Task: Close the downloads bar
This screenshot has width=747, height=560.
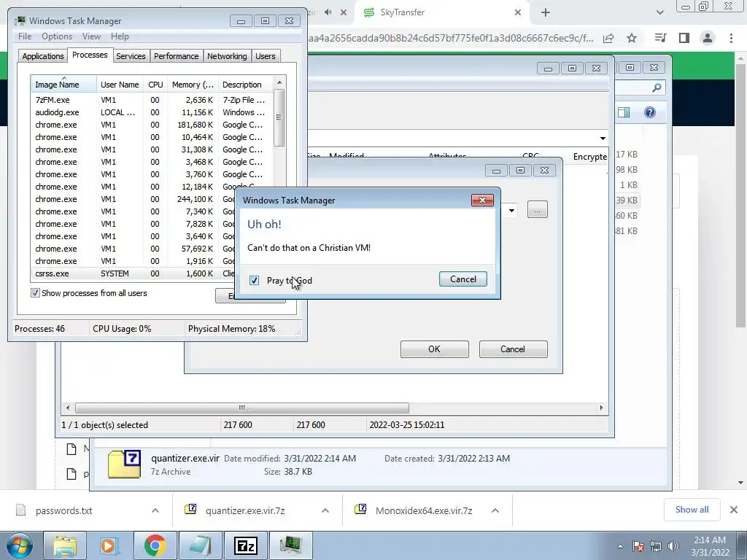Action: click(x=734, y=510)
